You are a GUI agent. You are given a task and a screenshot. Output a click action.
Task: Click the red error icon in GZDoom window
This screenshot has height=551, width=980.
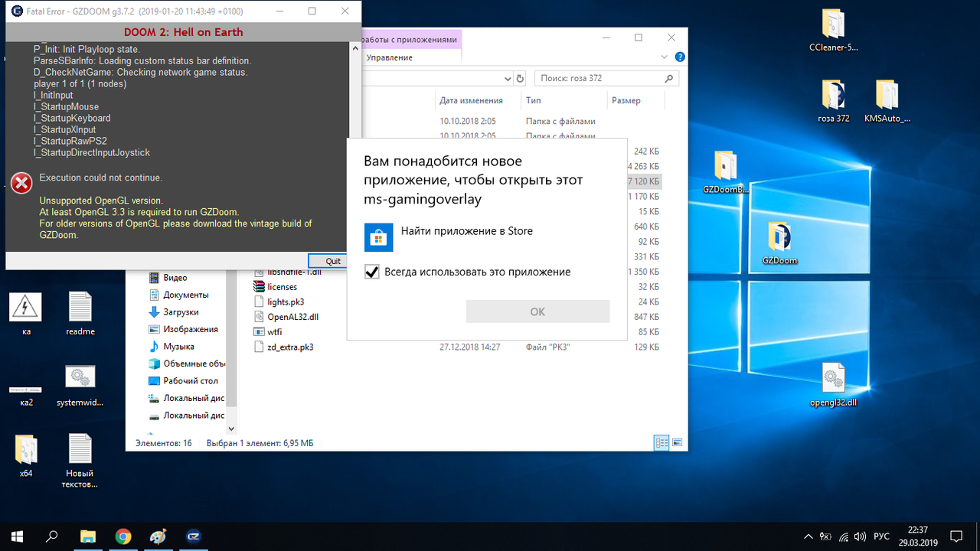coord(22,183)
